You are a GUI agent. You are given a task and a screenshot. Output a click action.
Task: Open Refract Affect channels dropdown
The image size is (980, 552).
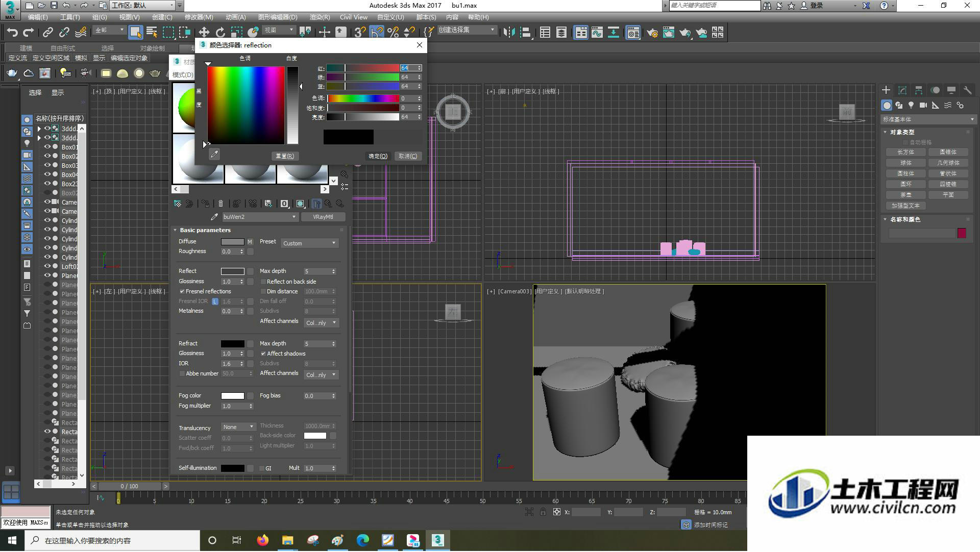(322, 375)
